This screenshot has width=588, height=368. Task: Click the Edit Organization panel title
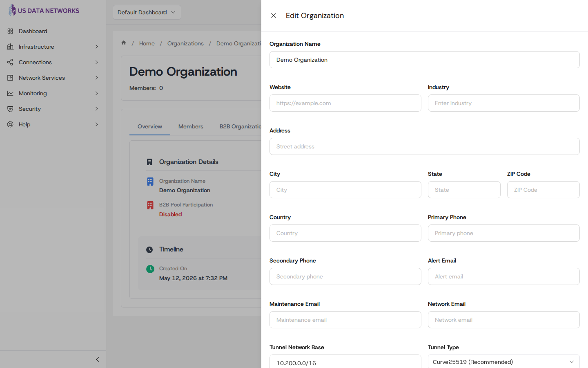[315, 16]
